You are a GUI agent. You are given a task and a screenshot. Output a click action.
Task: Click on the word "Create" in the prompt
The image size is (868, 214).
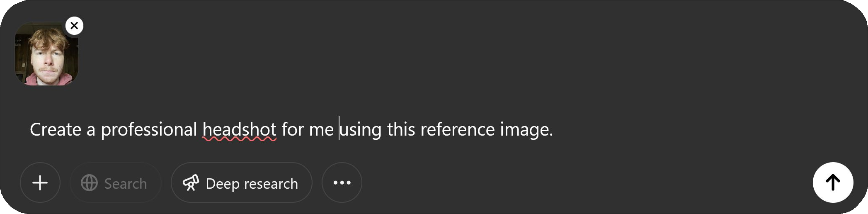(55, 130)
